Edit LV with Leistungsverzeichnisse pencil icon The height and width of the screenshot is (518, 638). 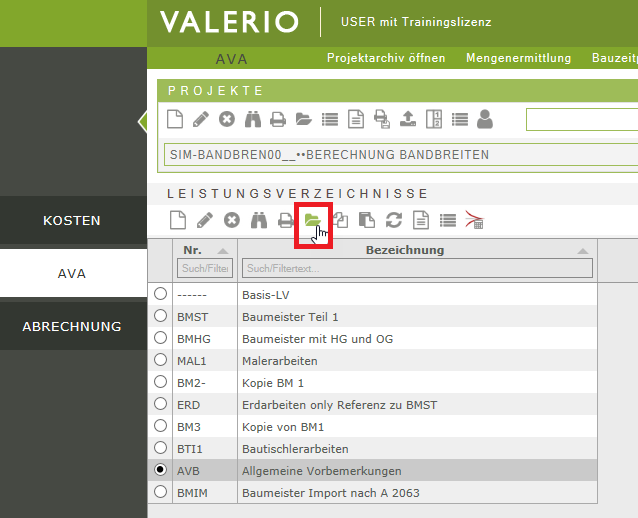(x=204, y=220)
